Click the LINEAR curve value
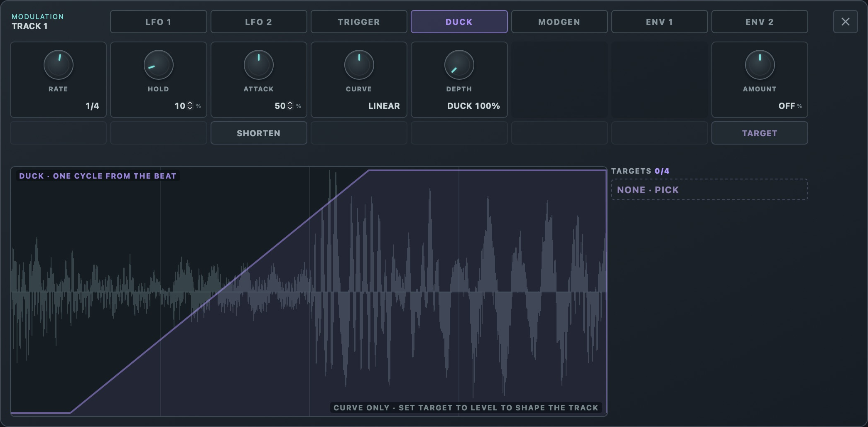 click(x=384, y=106)
